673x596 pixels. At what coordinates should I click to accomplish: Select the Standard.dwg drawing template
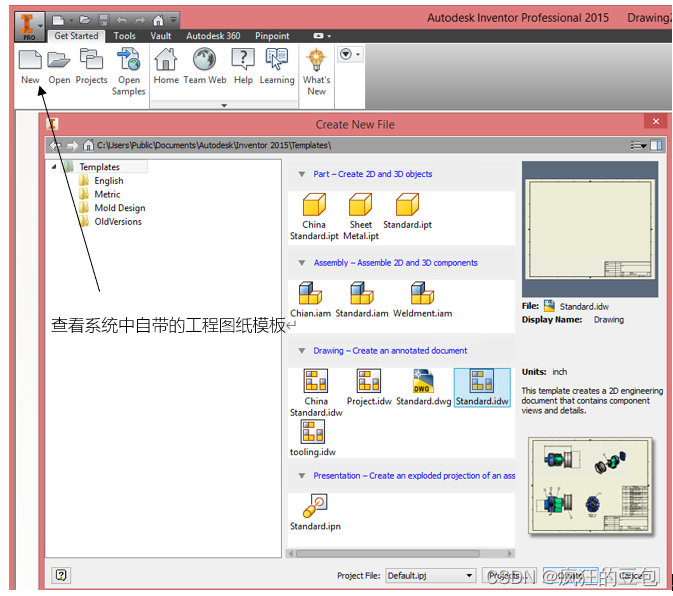[424, 387]
